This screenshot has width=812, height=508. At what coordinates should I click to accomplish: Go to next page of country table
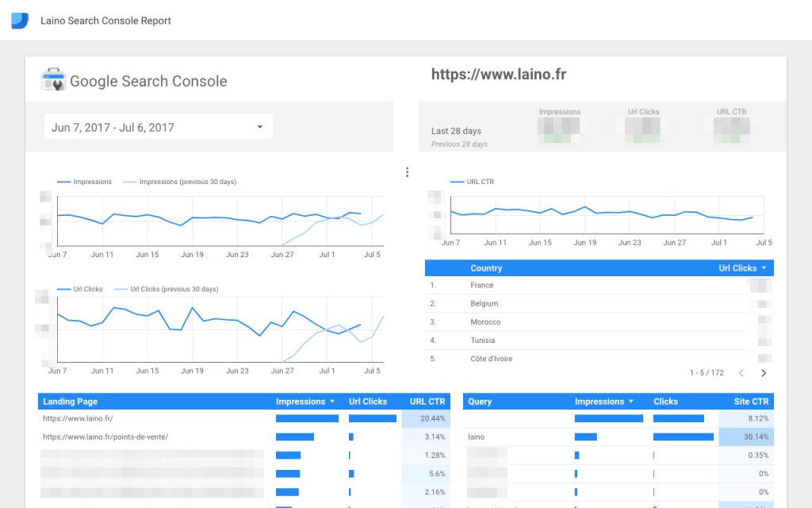tap(764, 373)
